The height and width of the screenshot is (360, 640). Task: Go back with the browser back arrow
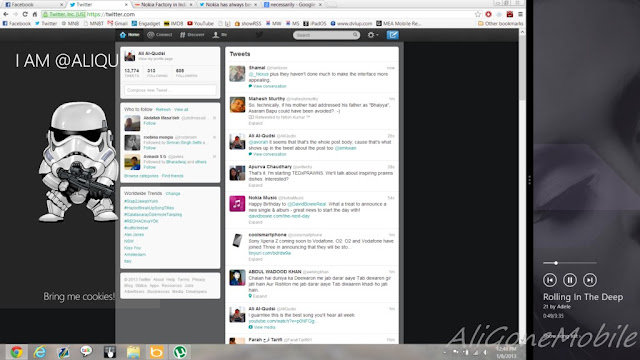(6, 14)
